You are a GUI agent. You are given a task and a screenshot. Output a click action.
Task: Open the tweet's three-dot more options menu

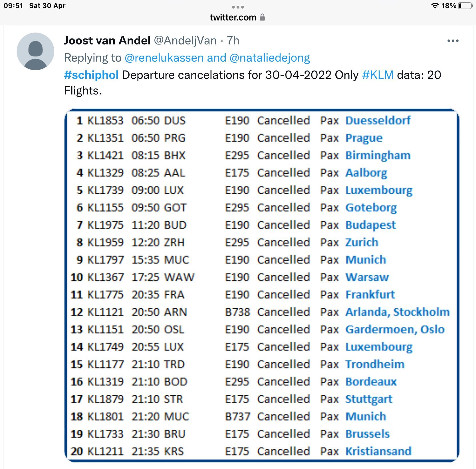[453, 41]
